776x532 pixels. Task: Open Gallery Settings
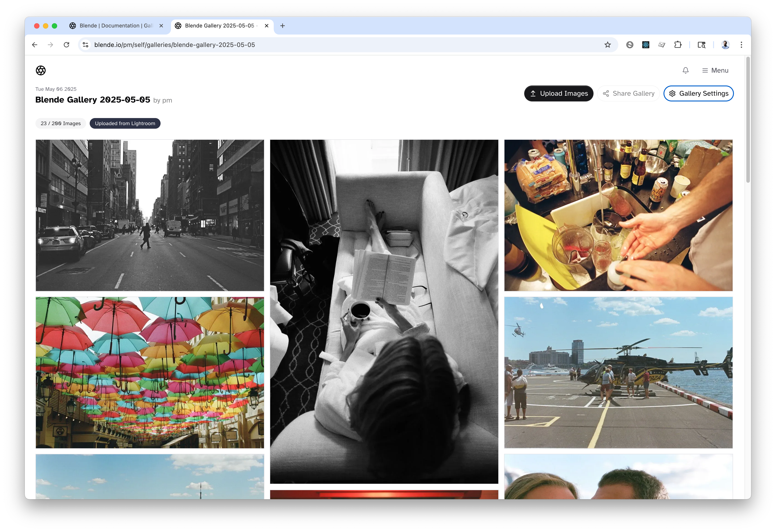click(x=698, y=93)
